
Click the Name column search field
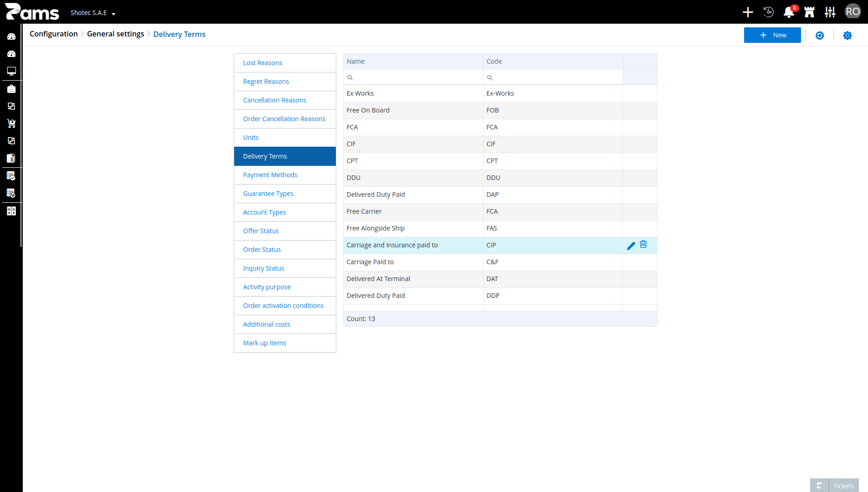click(413, 77)
